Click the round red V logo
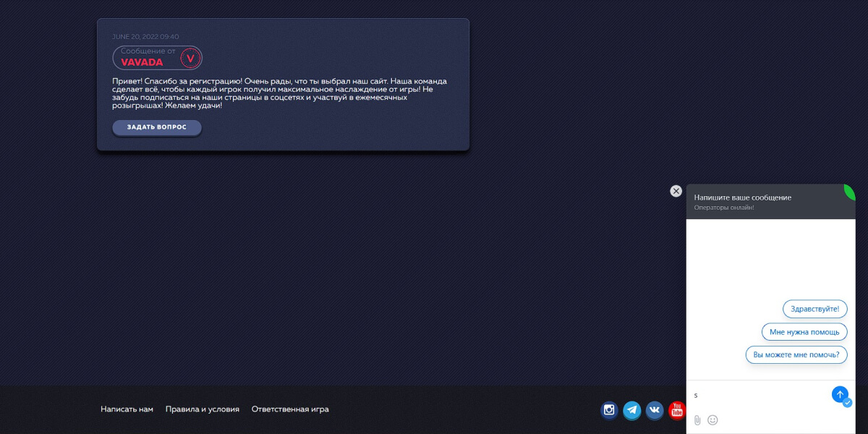Image resolution: width=868 pixels, height=434 pixels. pyautogui.click(x=190, y=58)
